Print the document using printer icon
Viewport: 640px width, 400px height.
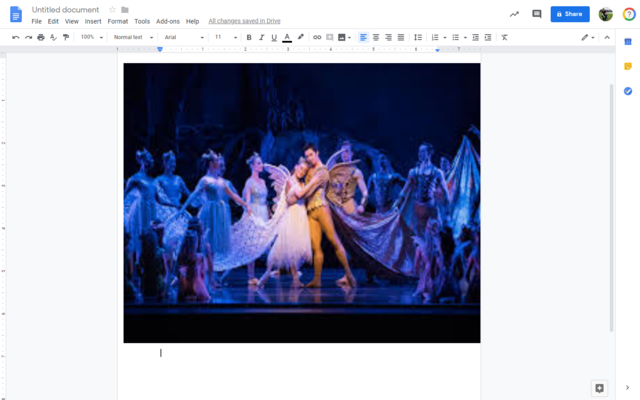[x=41, y=37]
